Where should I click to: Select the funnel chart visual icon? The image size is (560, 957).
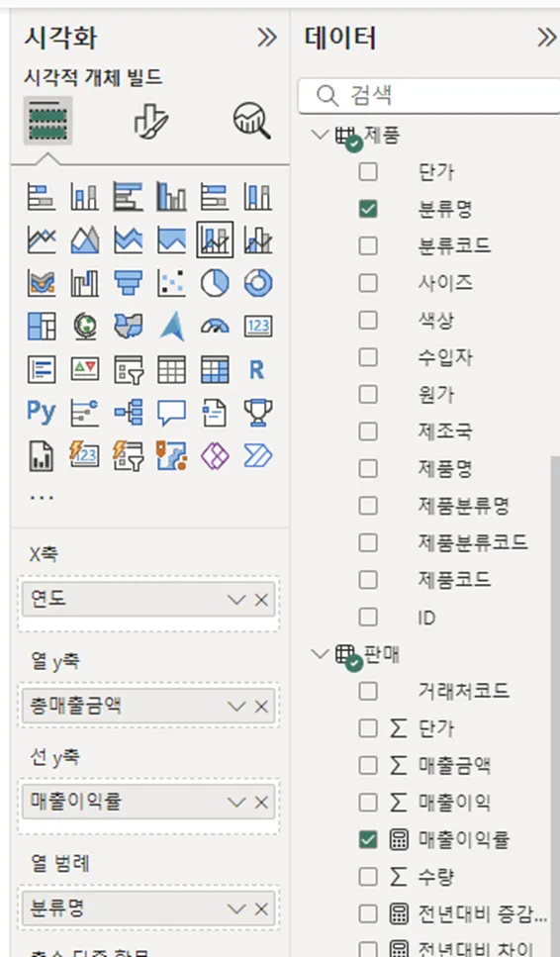click(128, 283)
